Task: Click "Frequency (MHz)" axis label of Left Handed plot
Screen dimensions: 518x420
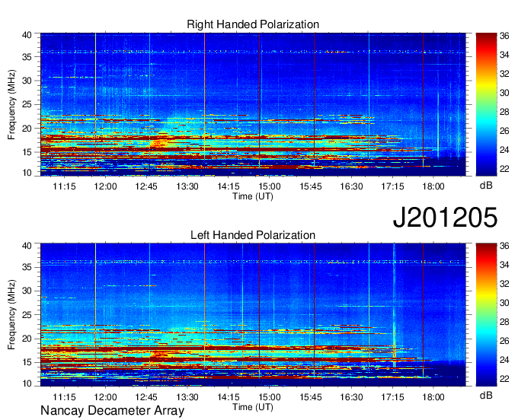Action: tap(11, 315)
